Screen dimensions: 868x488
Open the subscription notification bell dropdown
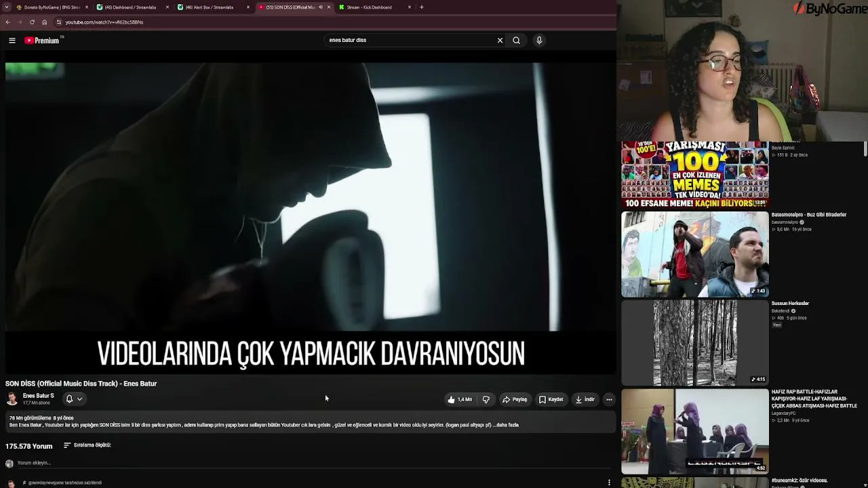coord(74,399)
